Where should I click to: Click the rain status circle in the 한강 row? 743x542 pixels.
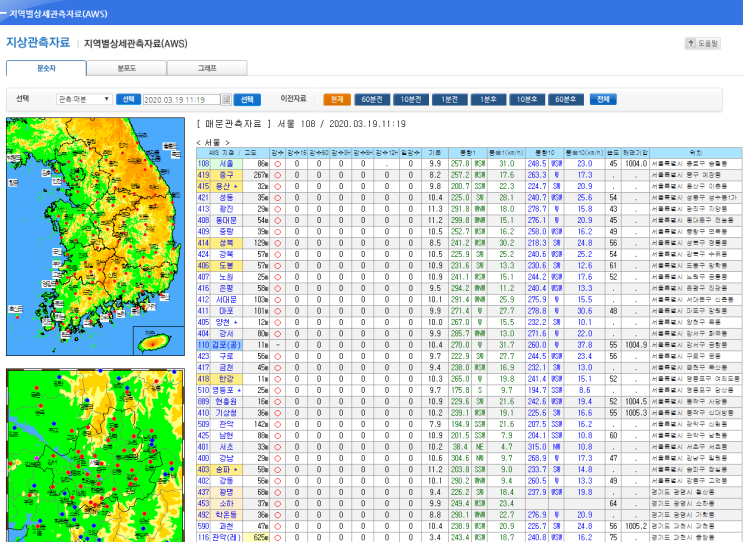[278, 379]
